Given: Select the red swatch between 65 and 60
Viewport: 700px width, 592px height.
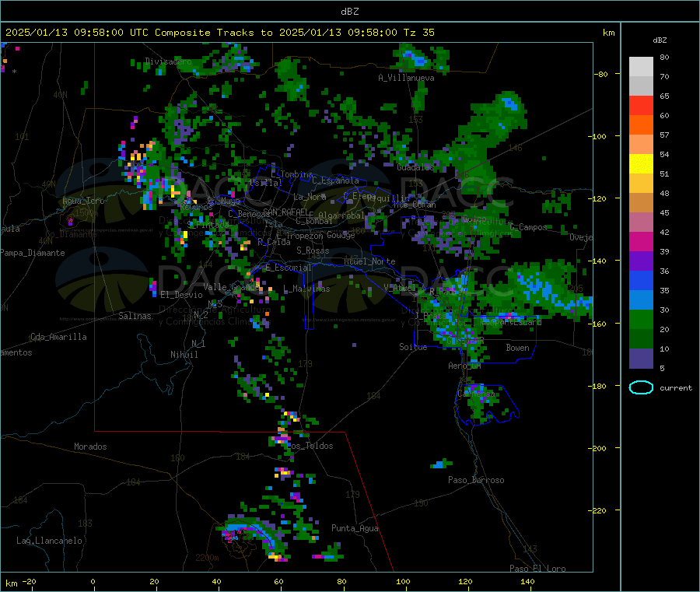Looking at the screenshot, I should (641, 105).
